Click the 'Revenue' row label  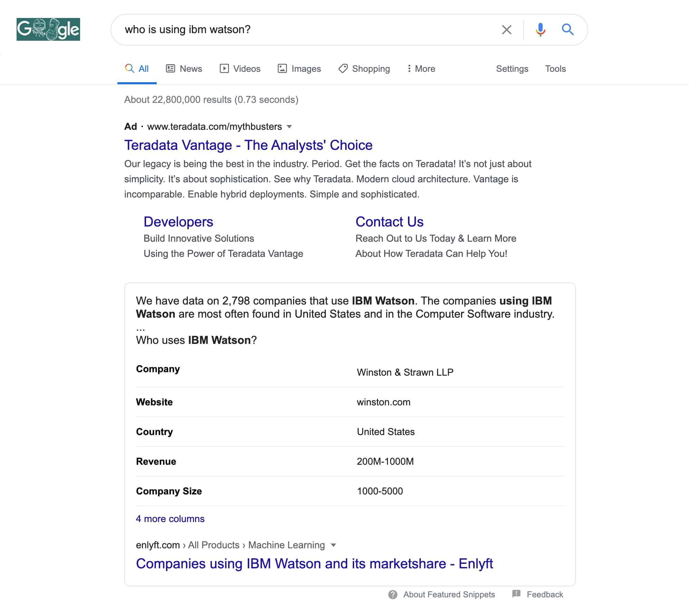point(156,461)
